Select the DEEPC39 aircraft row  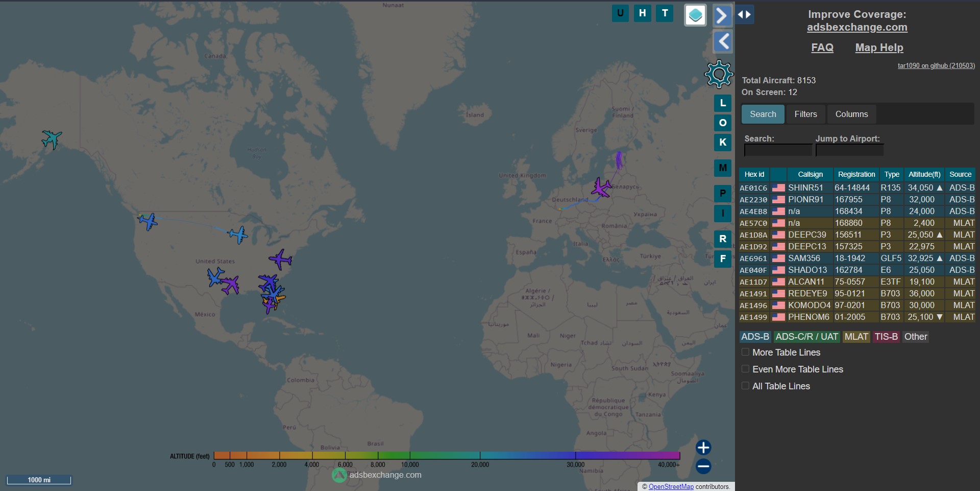pyautogui.click(x=857, y=235)
